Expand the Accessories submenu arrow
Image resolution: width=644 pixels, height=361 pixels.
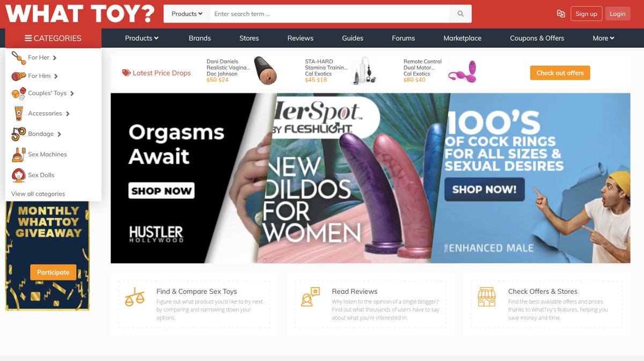[x=68, y=114]
